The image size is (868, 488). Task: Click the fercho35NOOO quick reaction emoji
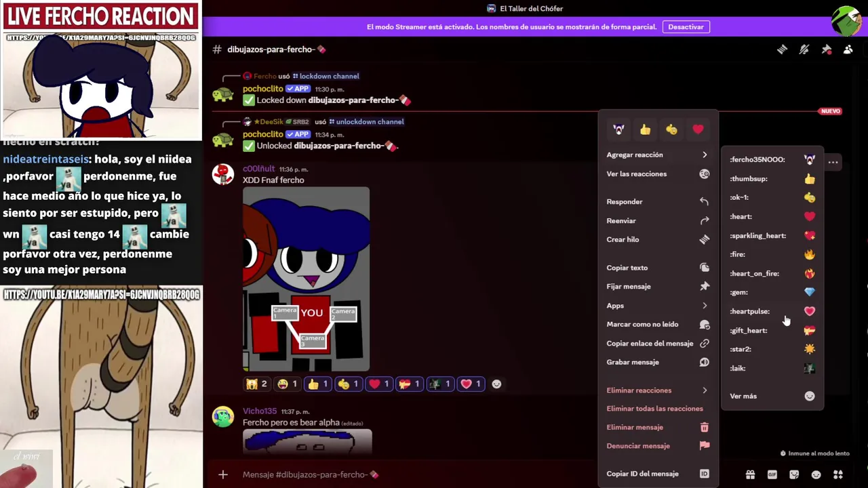coord(618,129)
